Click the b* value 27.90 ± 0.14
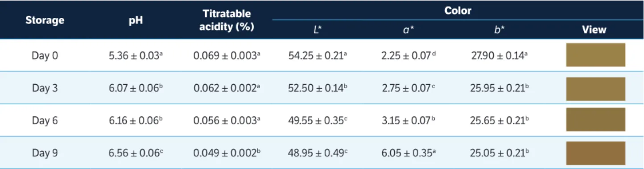 497,56
